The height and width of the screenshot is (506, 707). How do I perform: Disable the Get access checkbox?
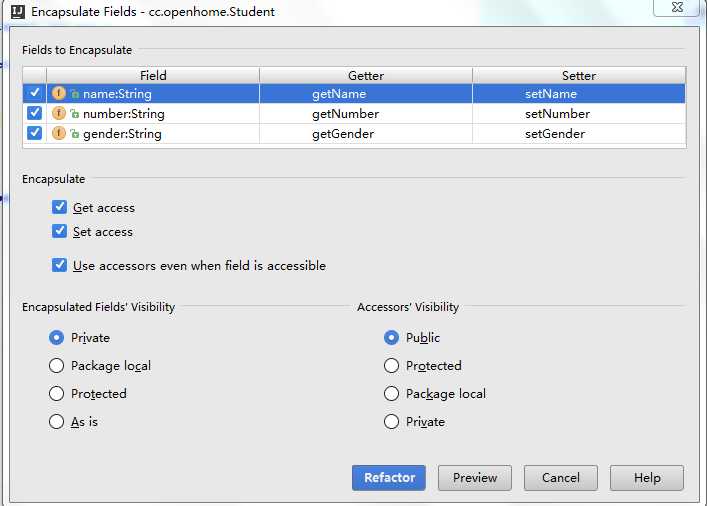tap(59, 207)
